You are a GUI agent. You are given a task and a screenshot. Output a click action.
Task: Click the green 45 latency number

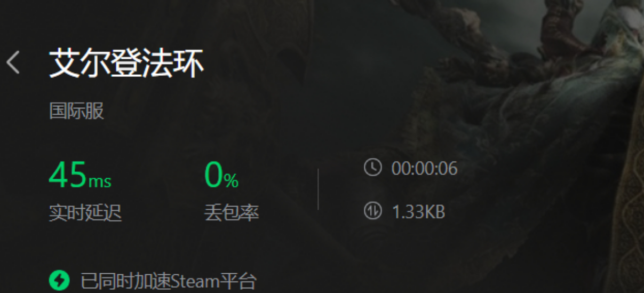point(68,175)
